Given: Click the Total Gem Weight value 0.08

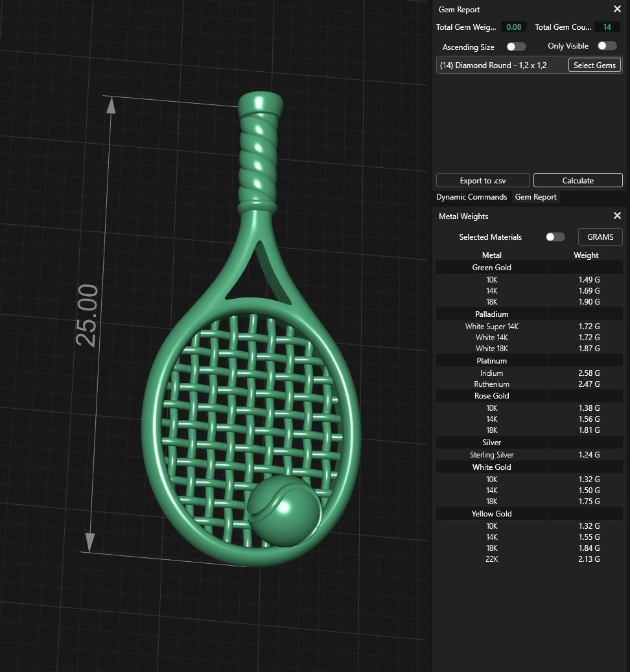Looking at the screenshot, I should click(513, 27).
